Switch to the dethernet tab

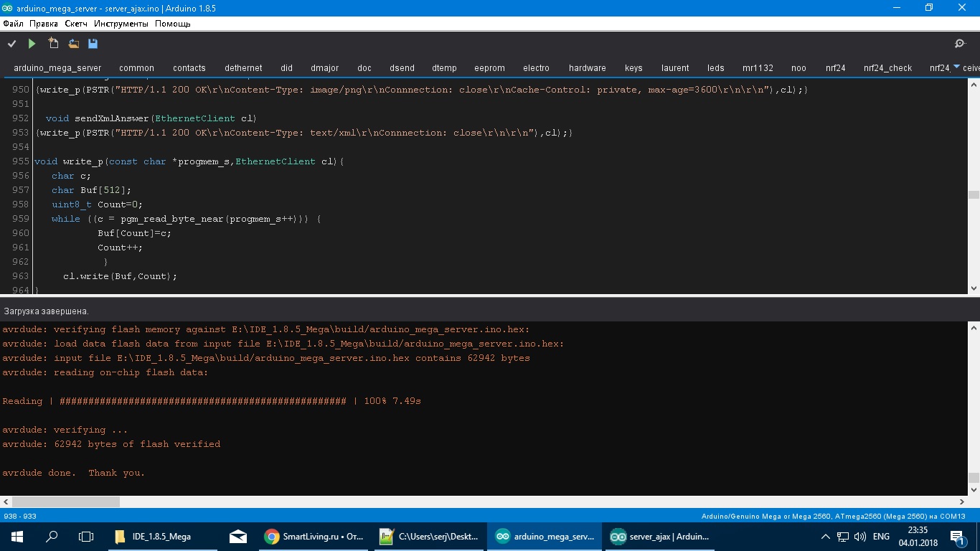[243, 68]
